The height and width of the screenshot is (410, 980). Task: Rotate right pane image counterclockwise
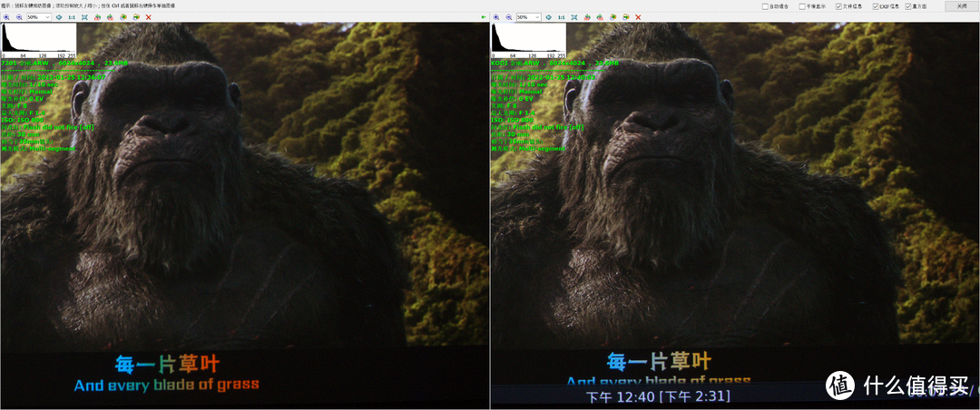pyautogui.click(x=587, y=17)
